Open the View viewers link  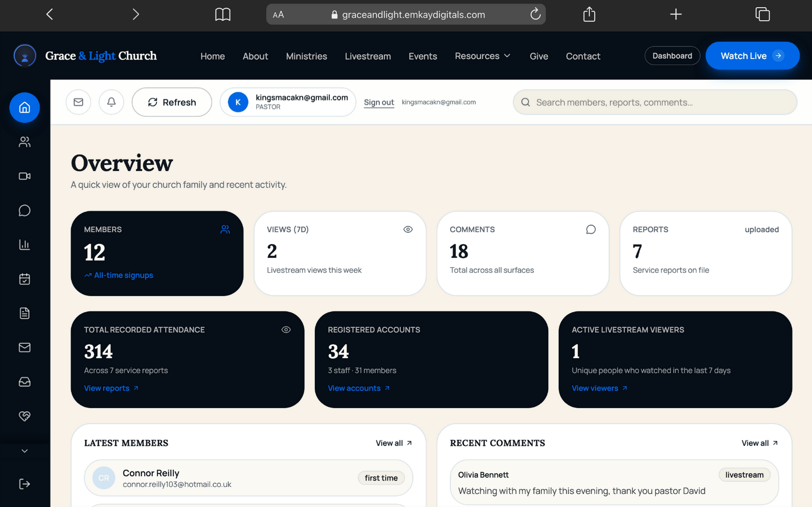click(x=599, y=388)
